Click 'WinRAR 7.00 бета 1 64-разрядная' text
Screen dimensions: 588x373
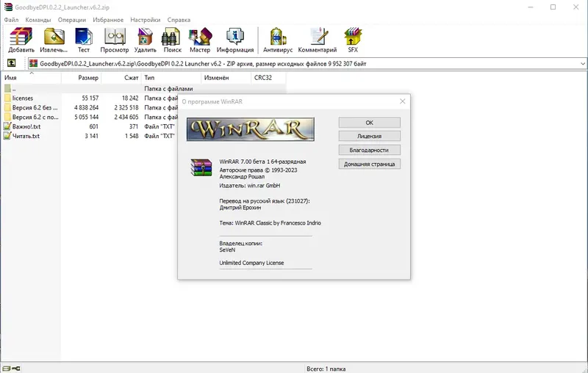point(262,162)
